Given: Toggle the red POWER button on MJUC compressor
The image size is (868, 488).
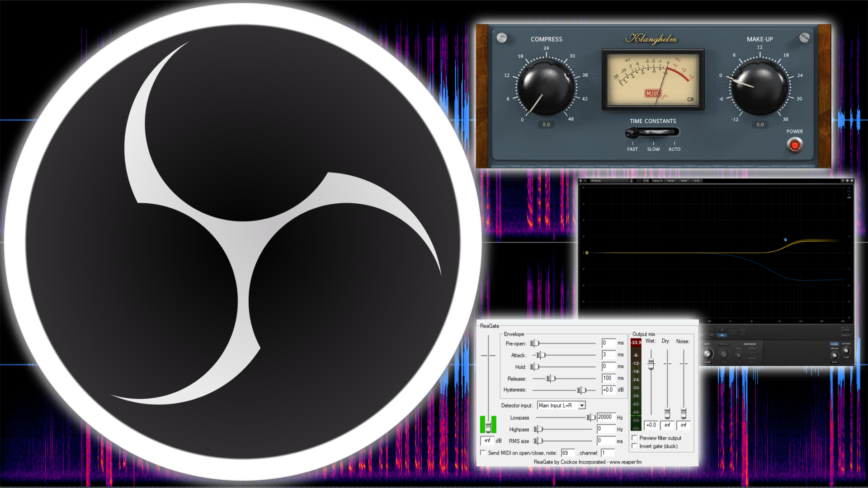Looking at the screenshot, I should [794, 145].
